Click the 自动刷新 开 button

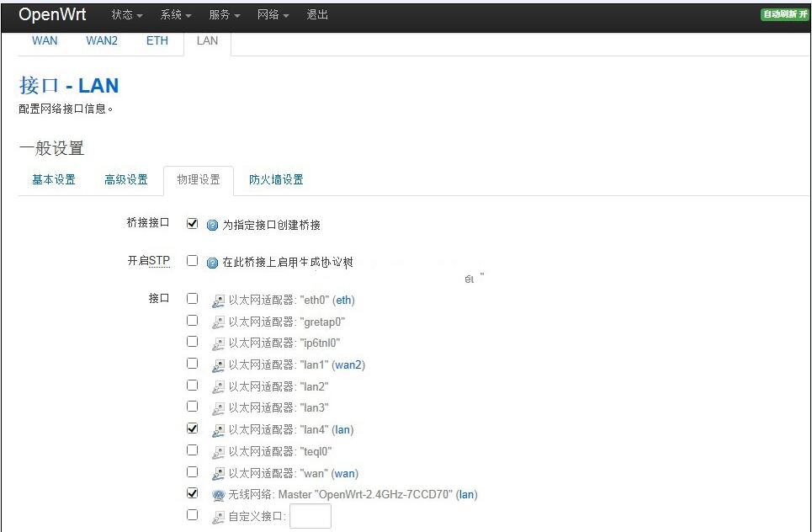pyautogui.click(x=784, y=15)
